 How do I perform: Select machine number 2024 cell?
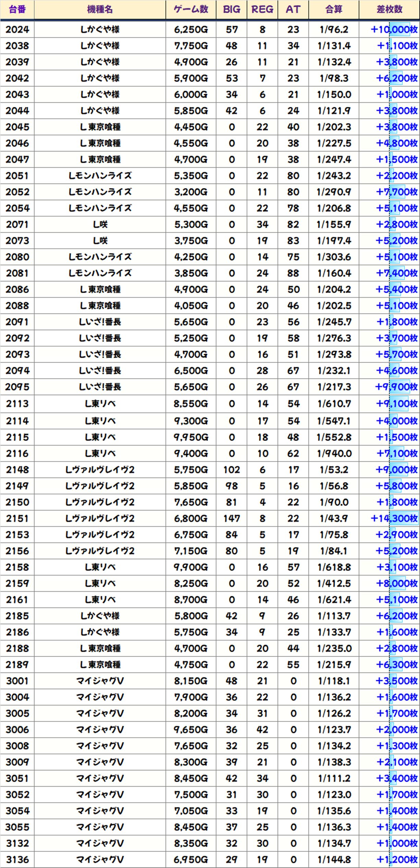[17, 30]
